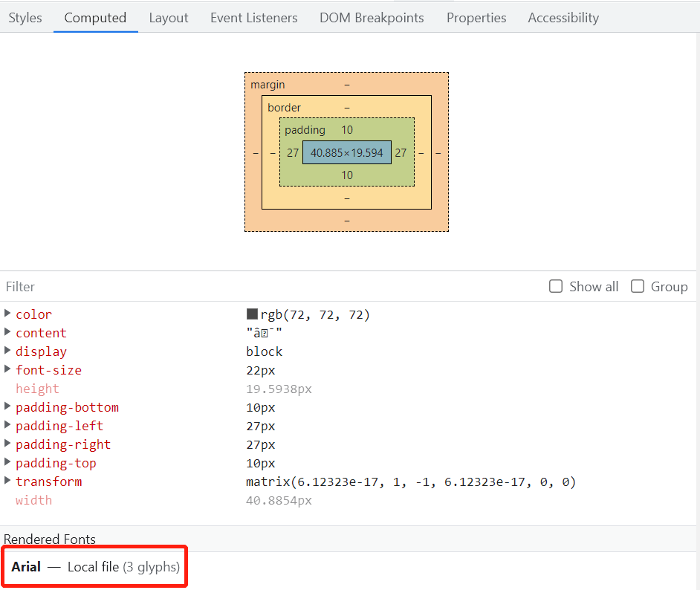Expand the color property
The image size is (700, 590).
click(7, 314)
